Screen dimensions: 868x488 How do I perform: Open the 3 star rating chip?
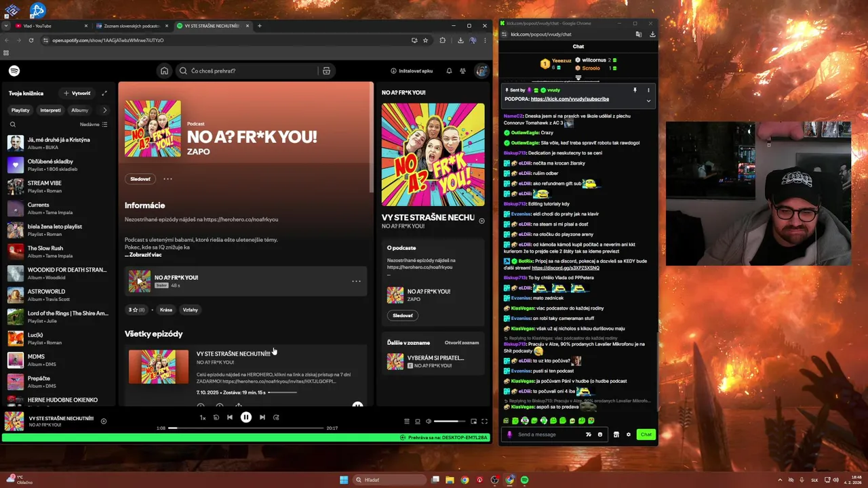(136, 310)
